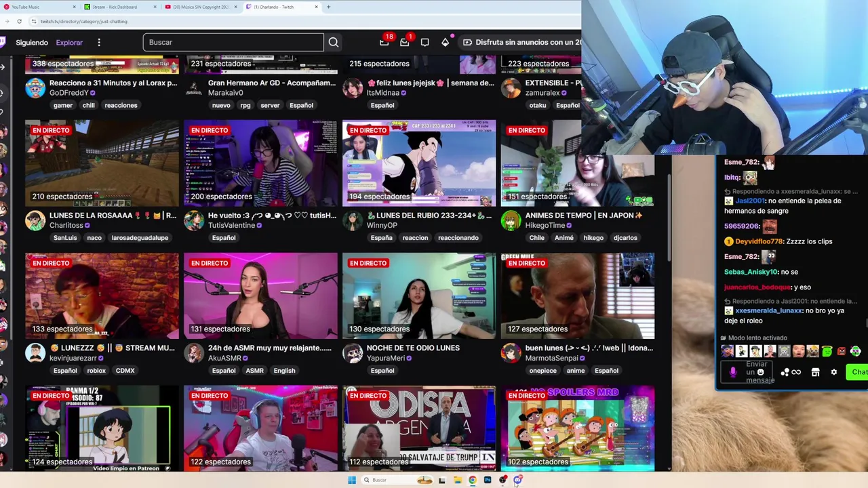Insert the green halo face emote
Viewport: 868px width, 488px height.
click(827, 351)
